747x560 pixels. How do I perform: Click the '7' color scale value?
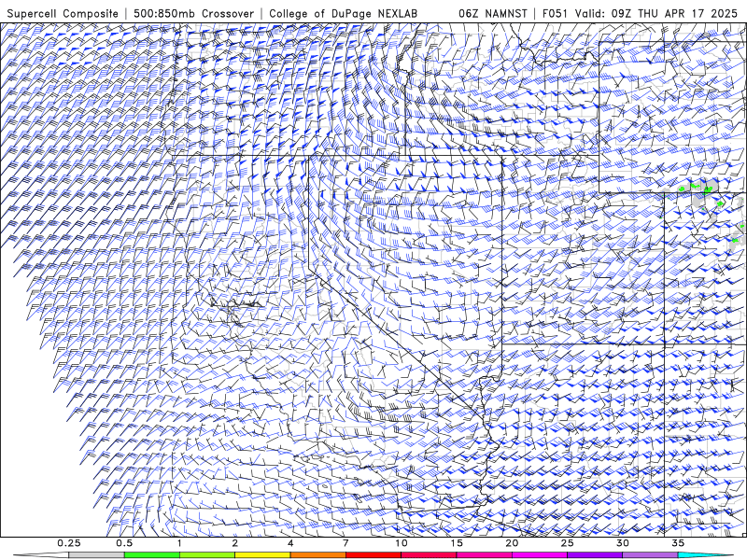(345, 543)
